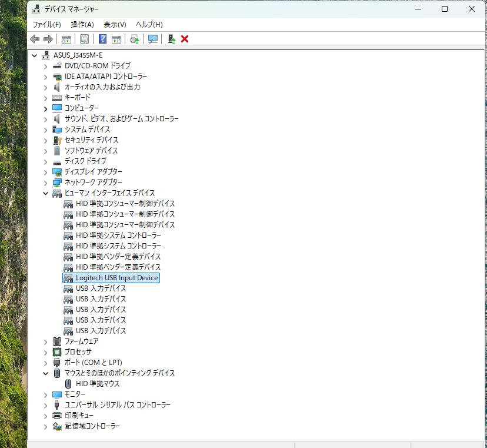Image resolution: width=487 pixels, height=448 pixels.
Task: Expand the DVD/CD-ROM ドライブ category
Action: 46,67
